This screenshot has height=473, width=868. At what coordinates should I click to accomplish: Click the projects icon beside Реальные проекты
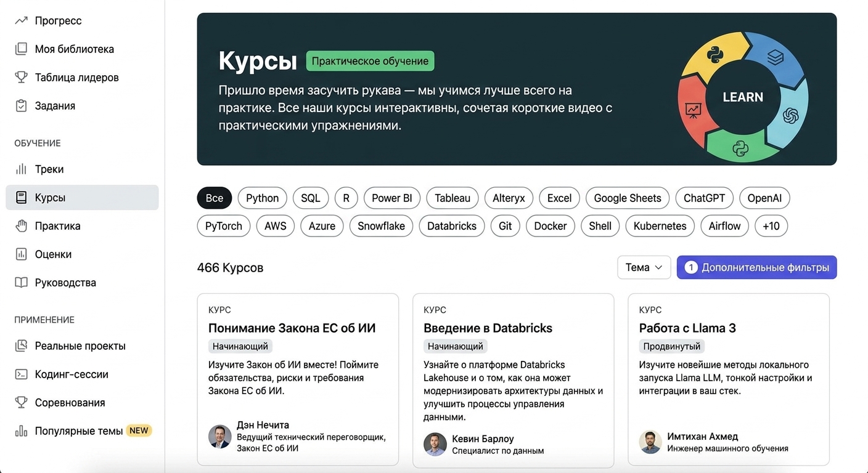[x=21, y=346]
